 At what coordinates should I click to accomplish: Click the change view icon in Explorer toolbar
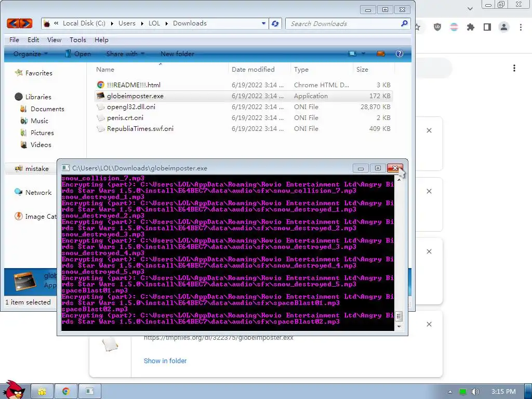click(x=352, y=54)
